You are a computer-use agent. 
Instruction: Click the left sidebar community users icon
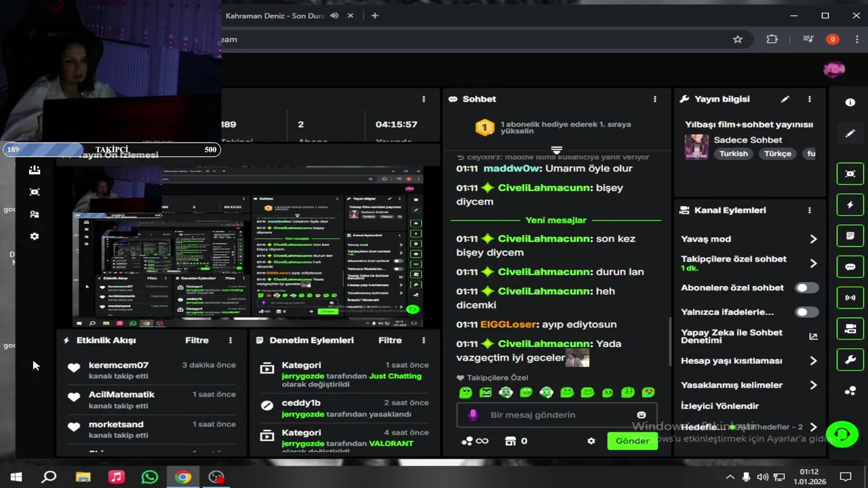pos(35,214)
